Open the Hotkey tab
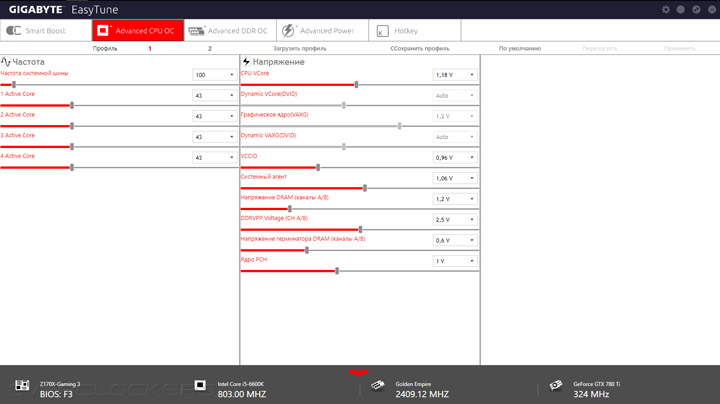Image resolution: width=720 pixels, height=404 pixels. click(x=415, y=31)
